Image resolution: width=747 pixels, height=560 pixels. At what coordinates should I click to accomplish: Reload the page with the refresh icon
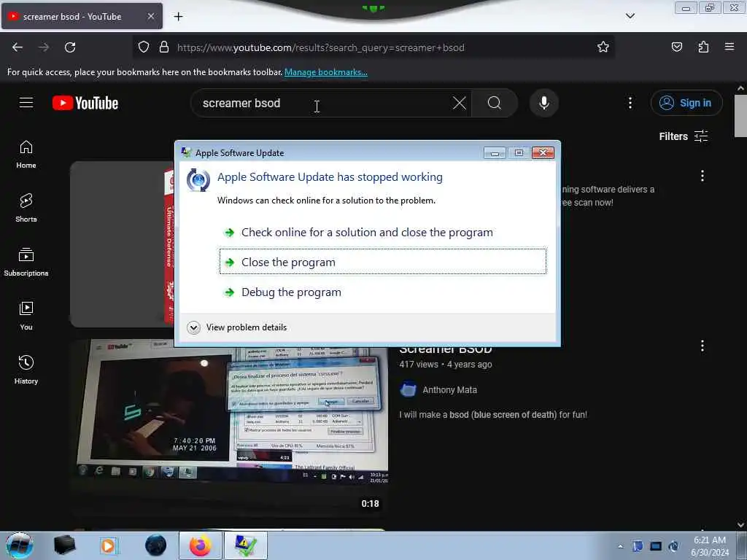tap(70, 47)
